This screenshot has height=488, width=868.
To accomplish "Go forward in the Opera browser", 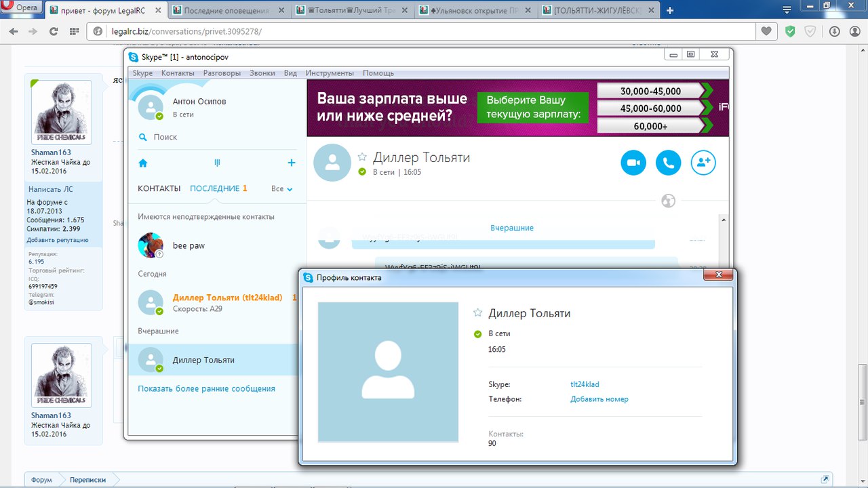I will pyautogui.click(x=33, y=31).
